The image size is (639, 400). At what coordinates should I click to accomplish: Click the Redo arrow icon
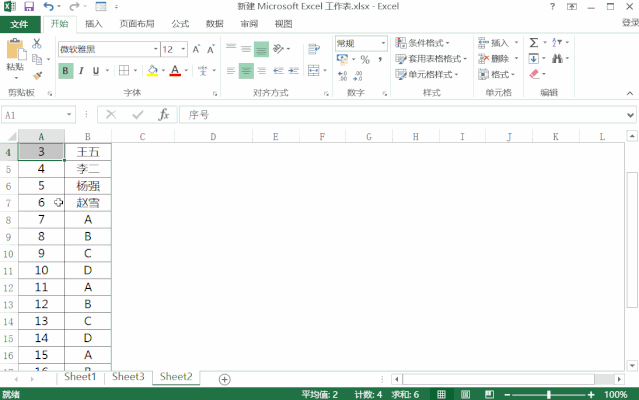point(74,7)
